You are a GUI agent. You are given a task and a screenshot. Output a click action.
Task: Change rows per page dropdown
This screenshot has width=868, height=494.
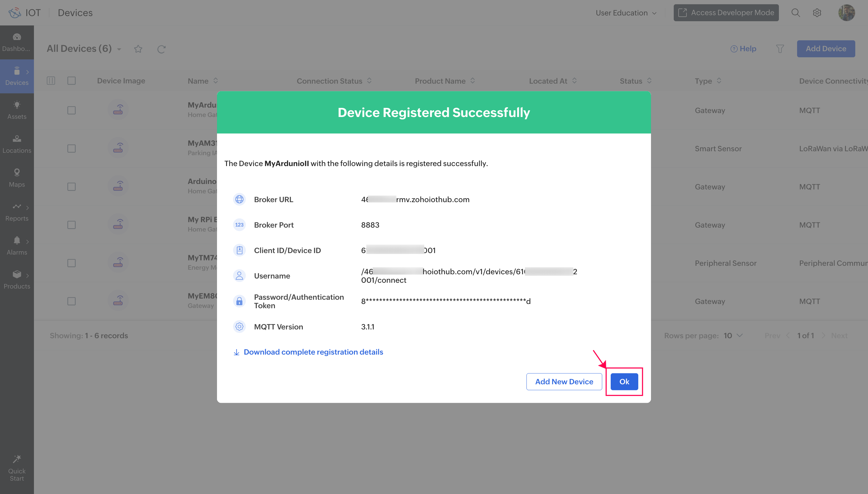click(x=733, y=335)
